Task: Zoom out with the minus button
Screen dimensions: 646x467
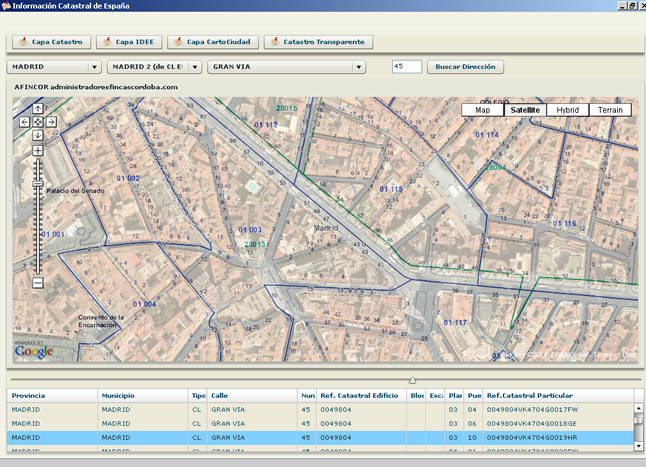Action: [38, 283]
